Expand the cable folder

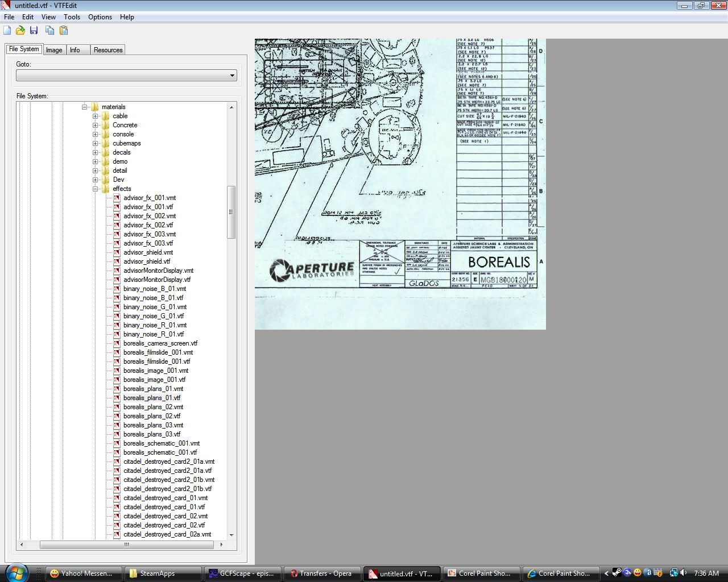pos(96,116)
